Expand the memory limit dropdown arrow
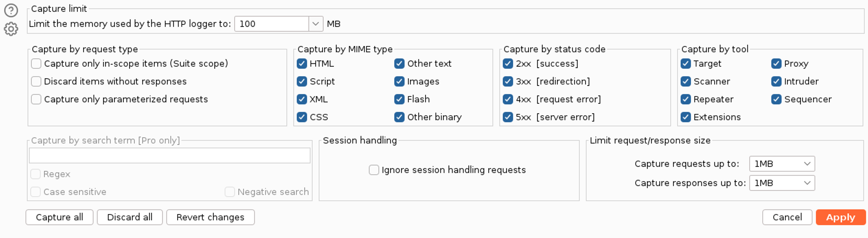The width and height of the screenshot is (868, 238). (315, 24)
